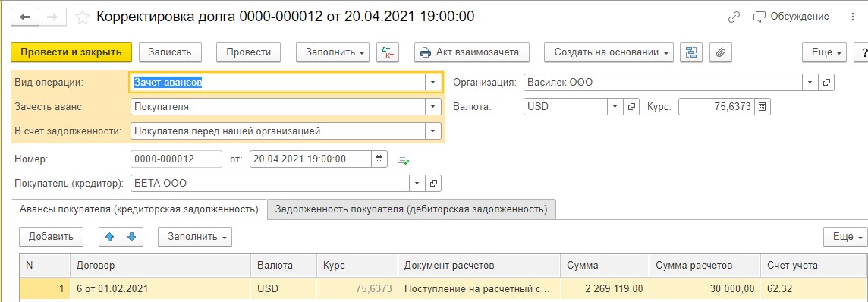The height and width of the screenshot is (302, 868).
Task: Open the Заполнить dropdown in top toolbar
Action: [x=332, y=52]
